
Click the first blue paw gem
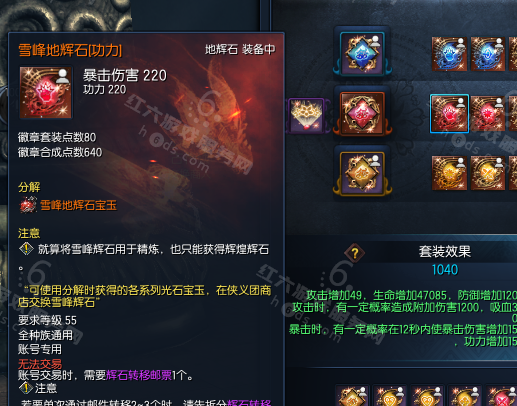pos(449,54)
